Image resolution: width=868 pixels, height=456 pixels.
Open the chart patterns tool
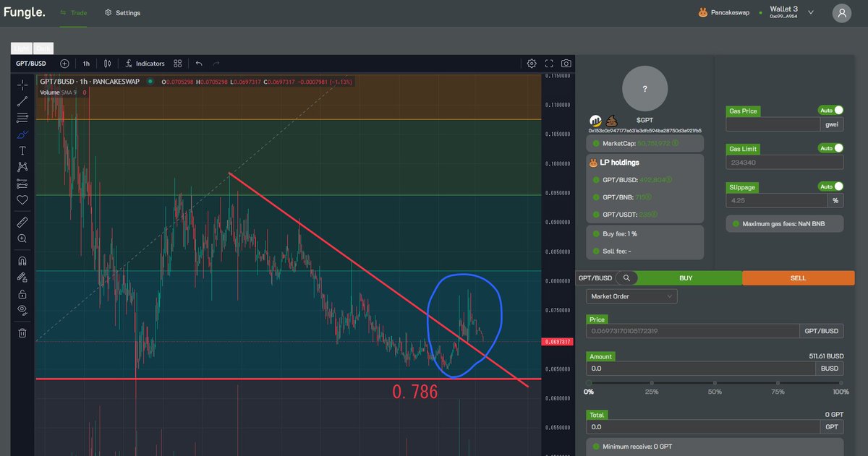click(22, 167)
